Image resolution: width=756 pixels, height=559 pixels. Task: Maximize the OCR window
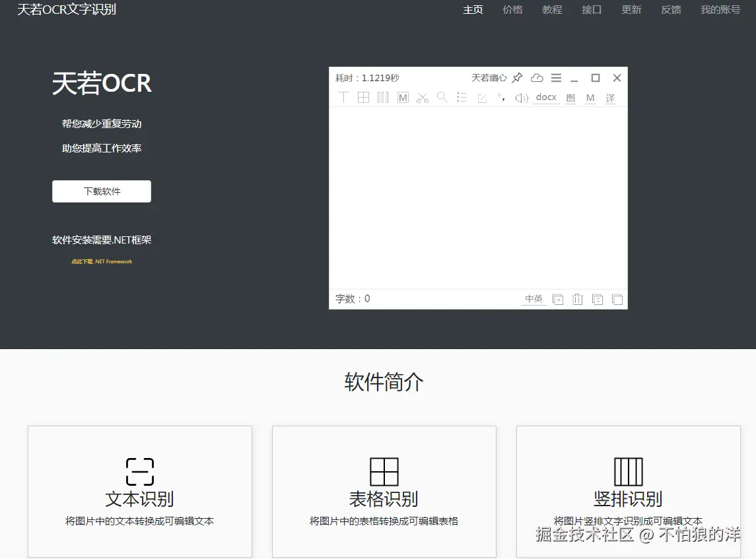(x=596, y=78)
